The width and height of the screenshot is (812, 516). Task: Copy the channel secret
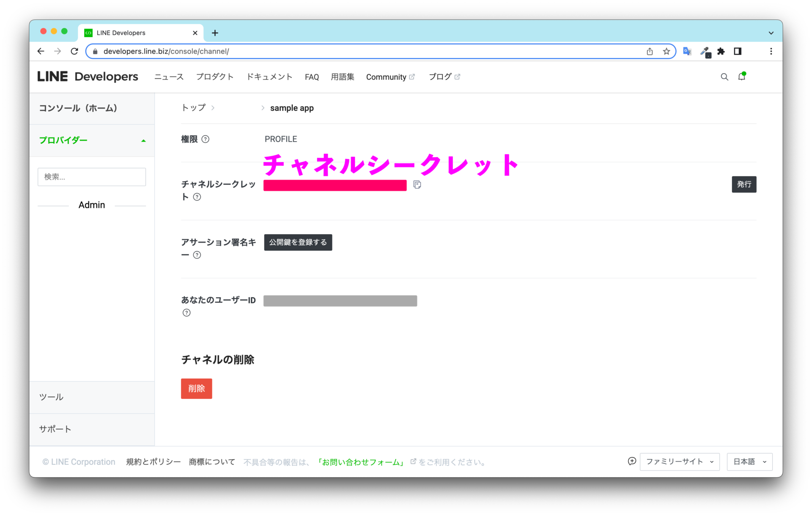tap(417, 185)
